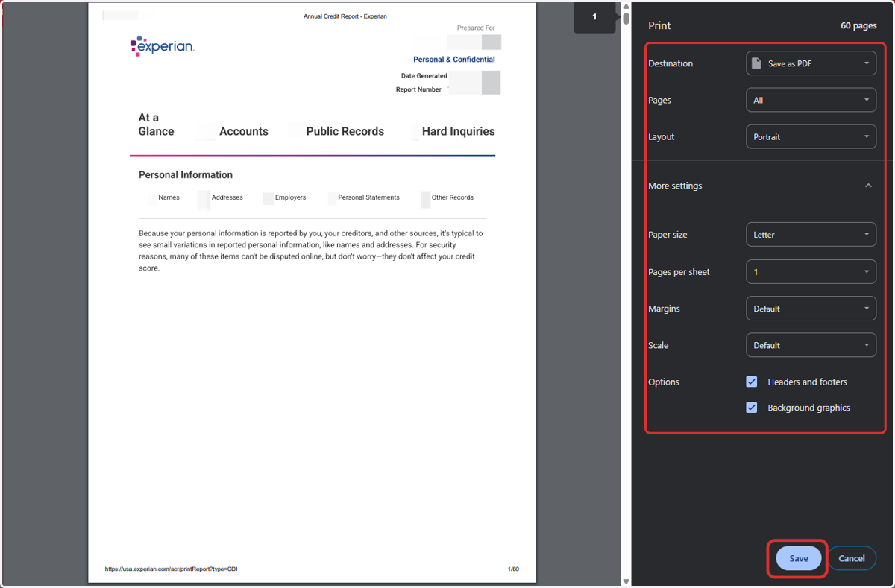Open the Pages dropdown set to All
This screenshot has height=588, width=895.
[x=811, y=100]
